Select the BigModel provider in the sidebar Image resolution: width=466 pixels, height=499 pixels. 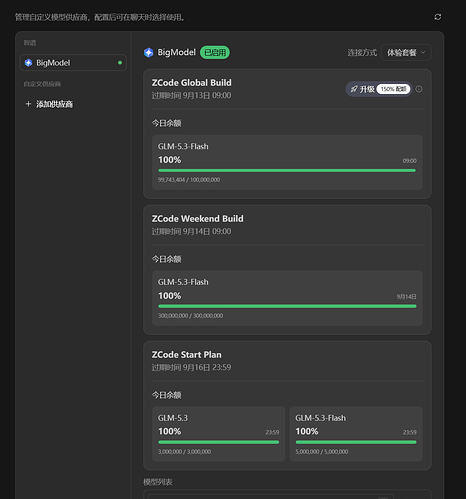pyautogui.click(x=73, y=63)
